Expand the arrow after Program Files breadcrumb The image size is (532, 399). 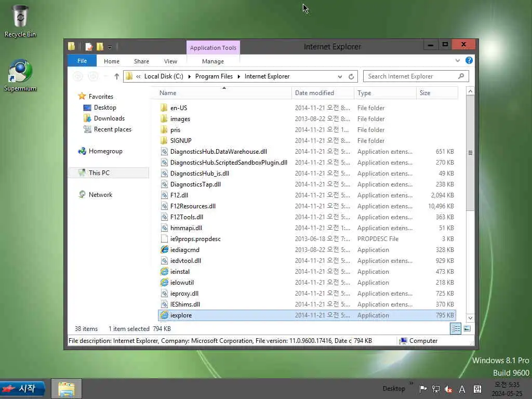(x=239, y=77)
